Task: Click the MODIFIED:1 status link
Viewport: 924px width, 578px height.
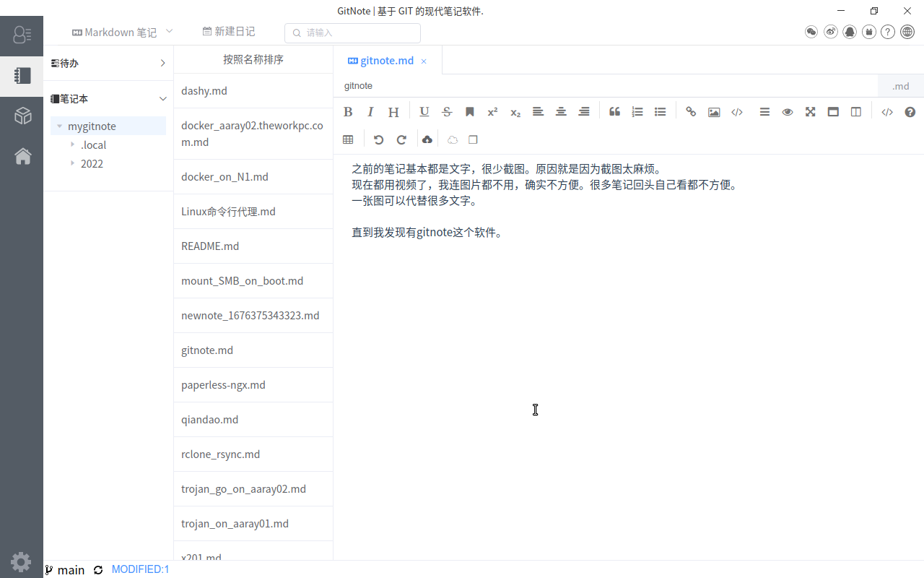Action: 141,569
